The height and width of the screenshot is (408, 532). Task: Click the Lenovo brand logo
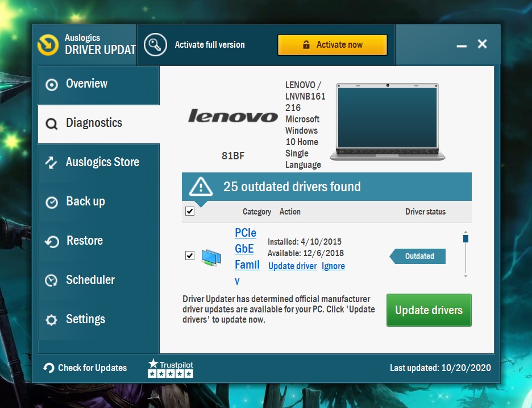(233, 116)
